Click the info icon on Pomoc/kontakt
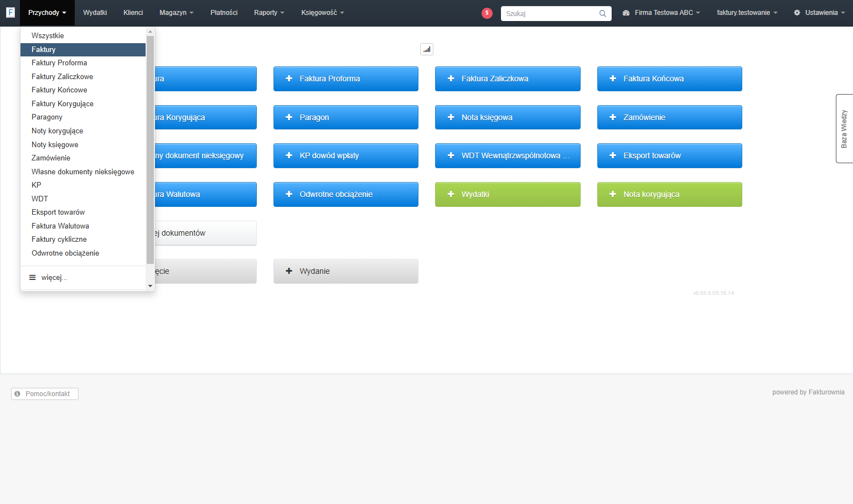Viewport: 853px width, 504px height. tap(17, 394)
